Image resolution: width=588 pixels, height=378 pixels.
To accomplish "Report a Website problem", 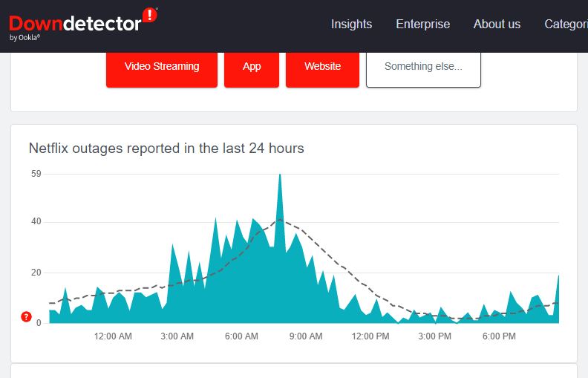I will click(322, 69).
